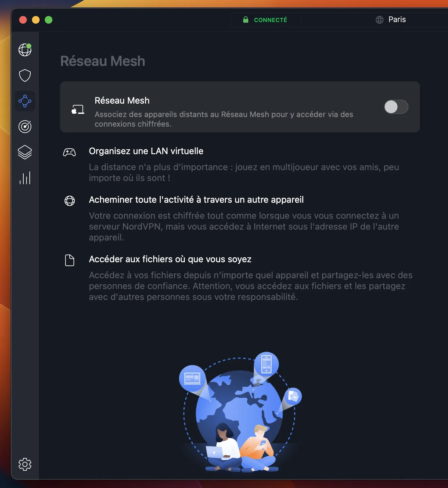Viewport: 448px width, 488px height.
Task: Open the stacked layers sidebar icon
Action: (x=25, y=152)
